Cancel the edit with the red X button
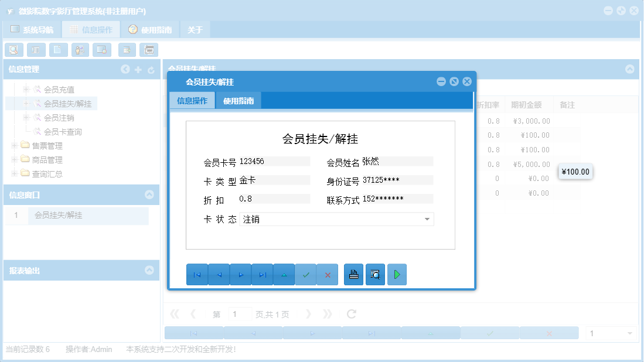 (328, 274)
